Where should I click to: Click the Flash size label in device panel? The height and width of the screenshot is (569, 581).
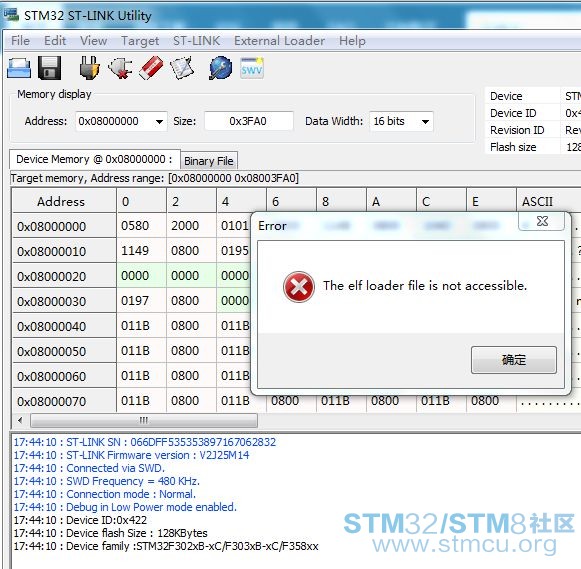(513, 147)
